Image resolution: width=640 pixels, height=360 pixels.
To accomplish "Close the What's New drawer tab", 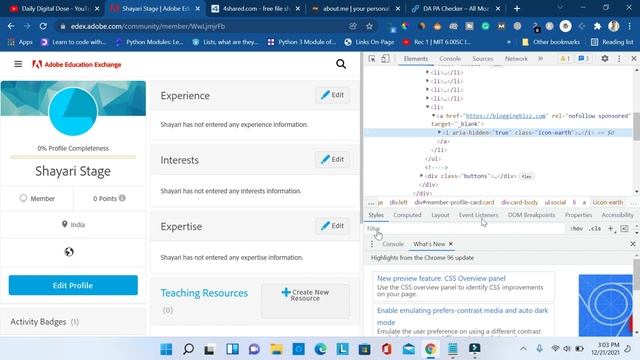I will tap(451, 244).
